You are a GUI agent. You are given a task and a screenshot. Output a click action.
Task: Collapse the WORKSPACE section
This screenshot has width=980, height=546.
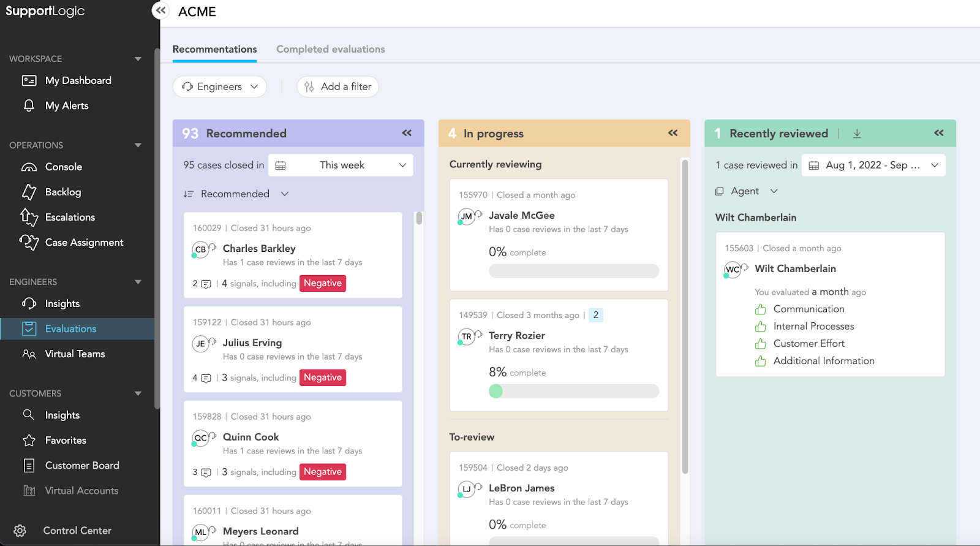click(138, 59)
